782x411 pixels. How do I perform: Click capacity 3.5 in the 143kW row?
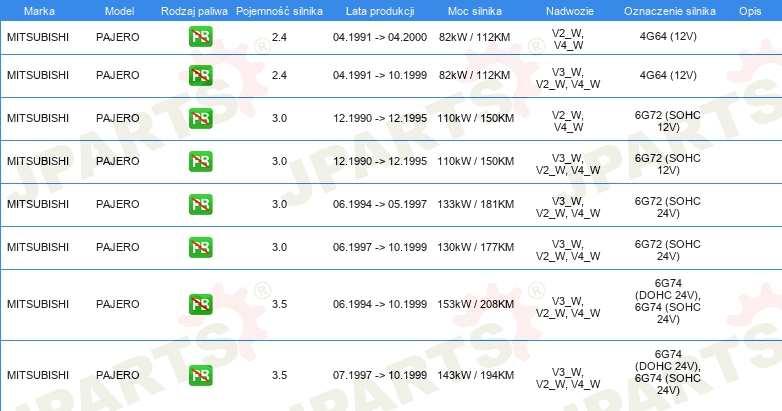click(279, 375)
